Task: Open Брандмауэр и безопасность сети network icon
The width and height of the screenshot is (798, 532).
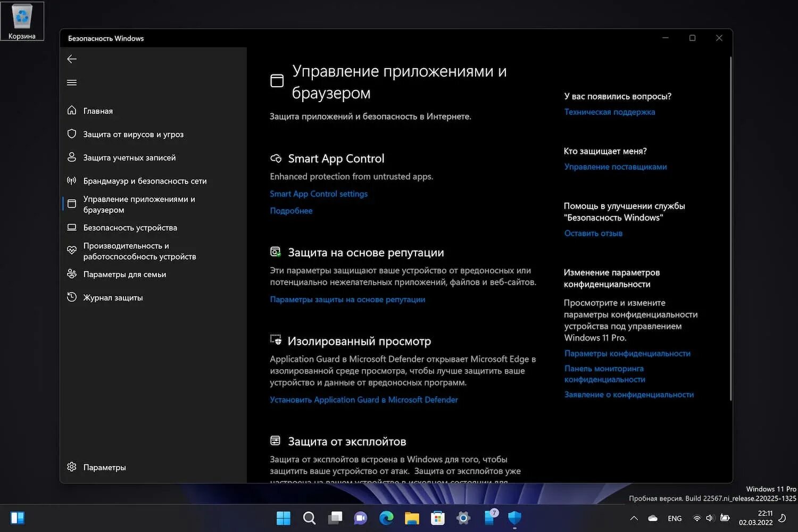Action: [x=72, y=180]
